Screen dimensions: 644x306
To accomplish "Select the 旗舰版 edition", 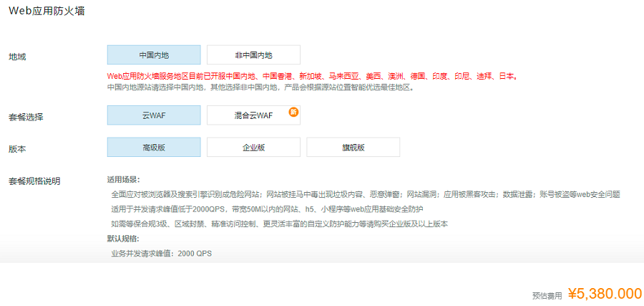I will pos(353,147).
